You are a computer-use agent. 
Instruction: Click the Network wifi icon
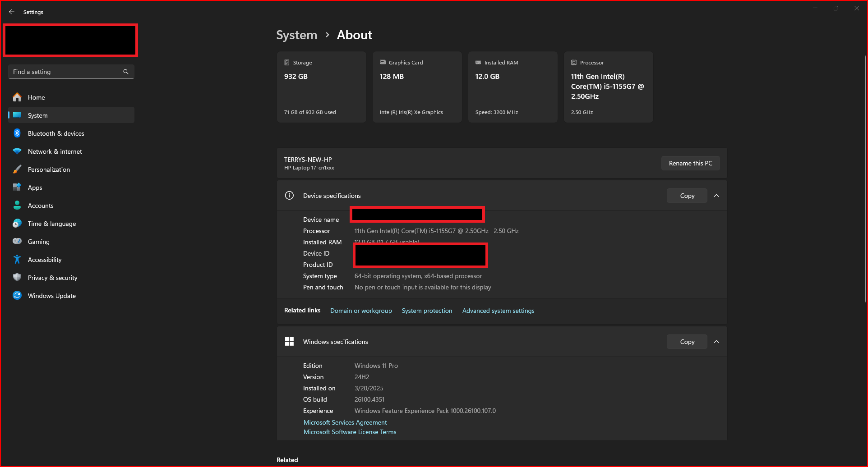tap(17, 151)
